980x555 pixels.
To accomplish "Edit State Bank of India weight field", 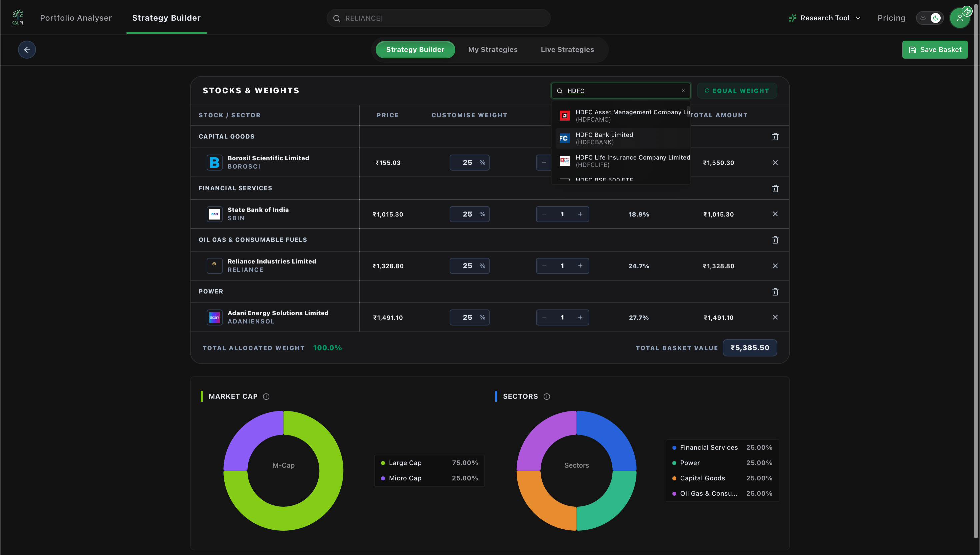I will coord(469,214).
